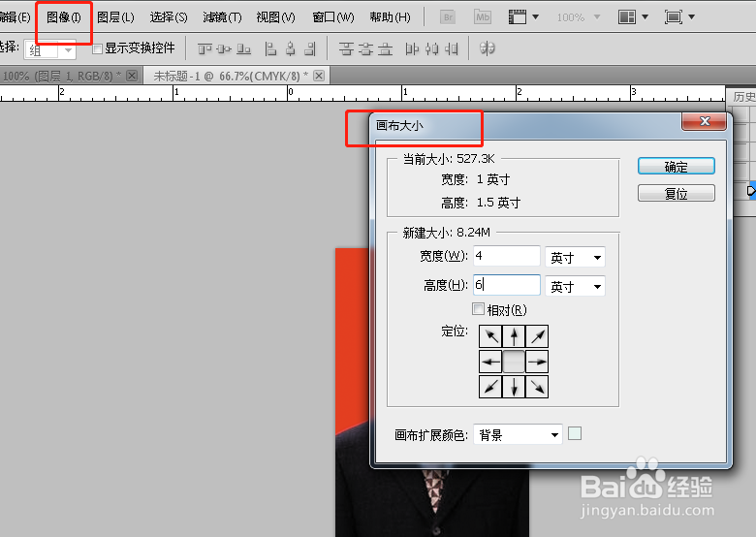
Task: Open the 滤镜(T) menu
Action: click(x=222, y=17)
